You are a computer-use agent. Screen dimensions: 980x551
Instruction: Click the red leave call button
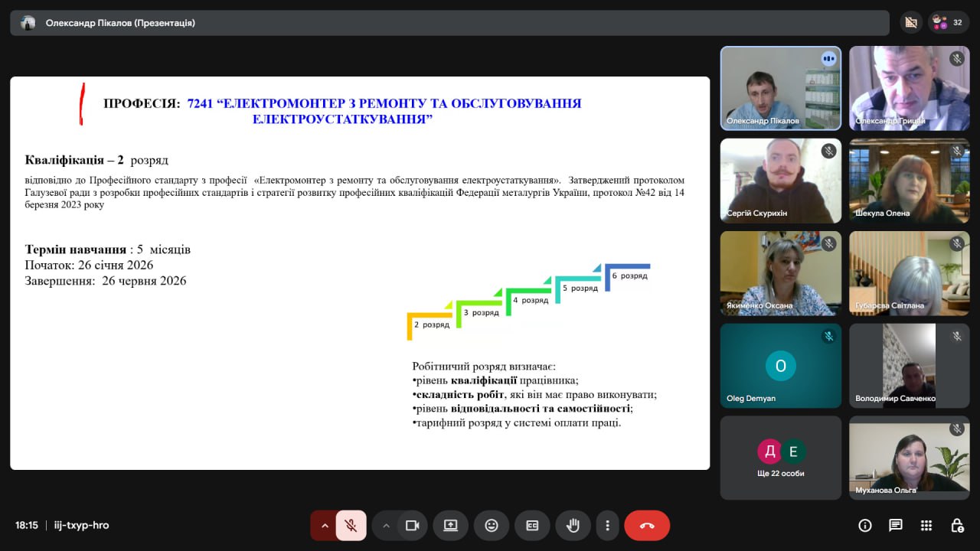click(x=647, y=526)
